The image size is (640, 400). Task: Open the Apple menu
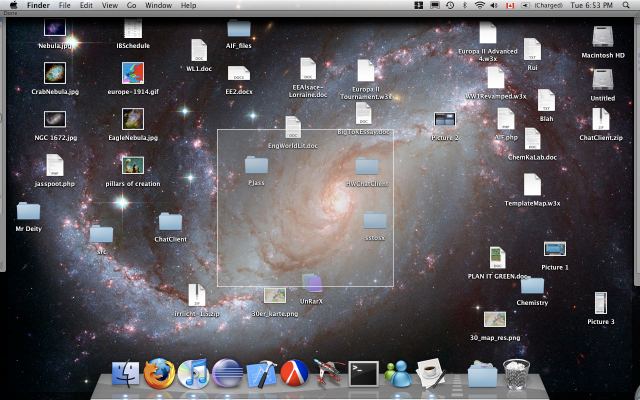[13, 5]
